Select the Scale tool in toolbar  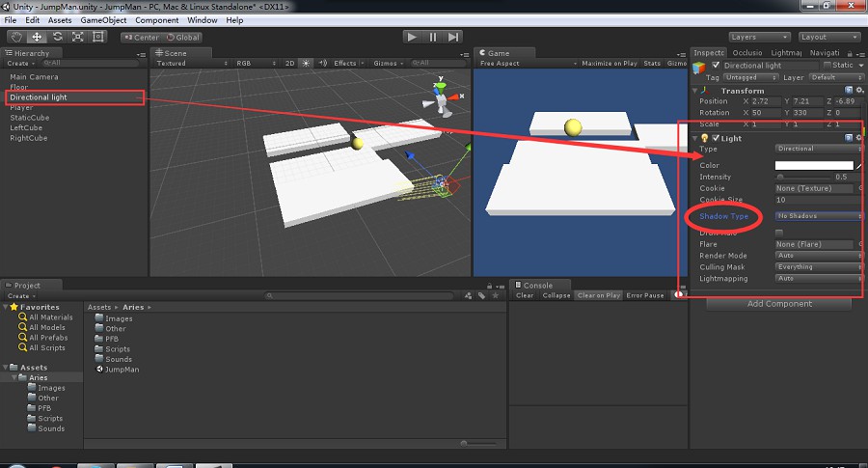pyautogui.click(x=77, y=37)
